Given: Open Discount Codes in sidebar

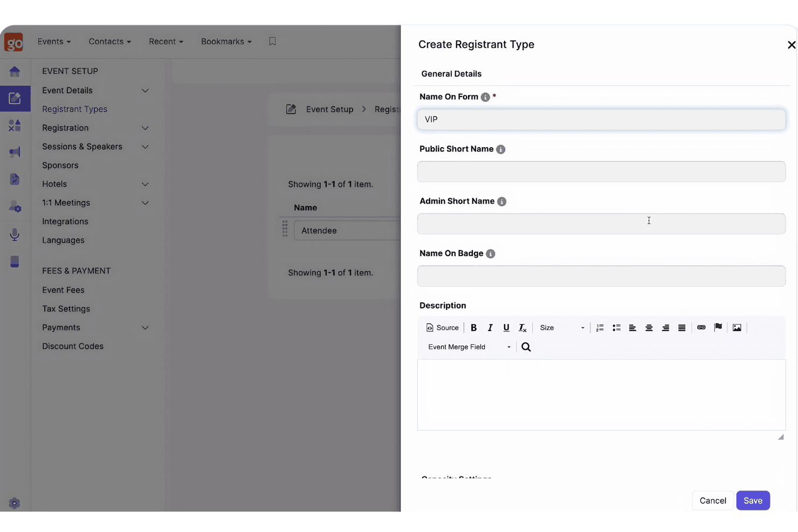Looking at the screenshot, I should pyautogui.click(x=73, y=347).
